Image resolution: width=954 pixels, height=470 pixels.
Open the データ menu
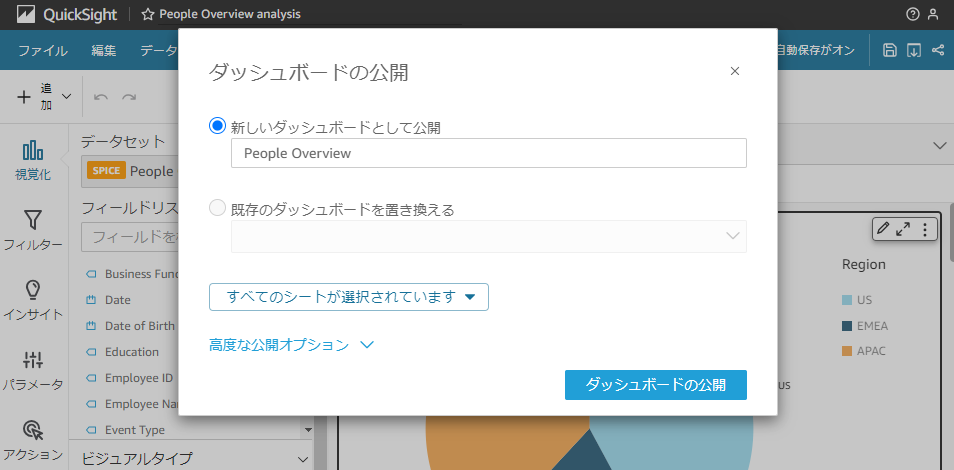(159, 51)
